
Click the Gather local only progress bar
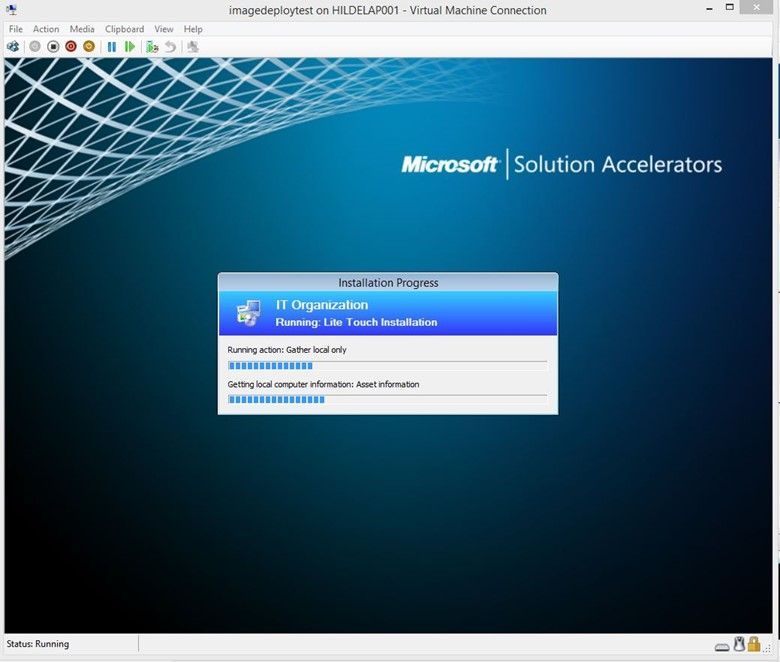(388, 366)
